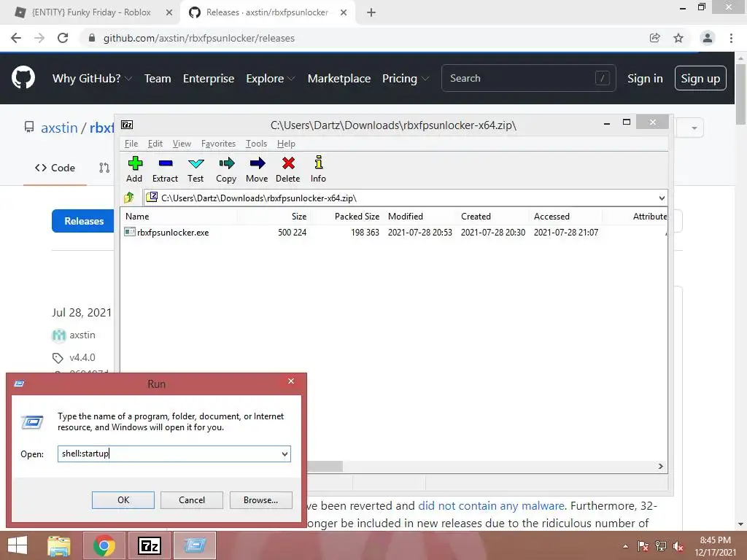Open File Explorer from the taskbar
The image size is (747, 560).
point(59,545)
